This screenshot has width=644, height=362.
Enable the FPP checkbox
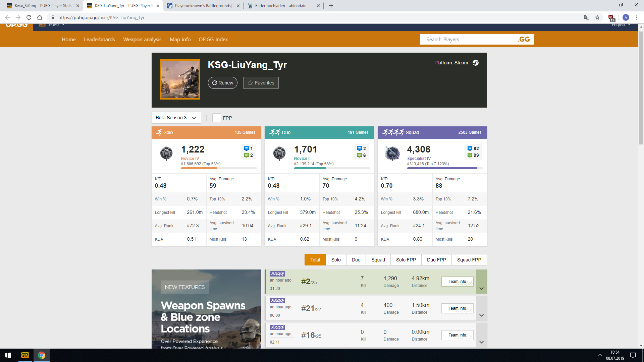click(x=217, y=118)
